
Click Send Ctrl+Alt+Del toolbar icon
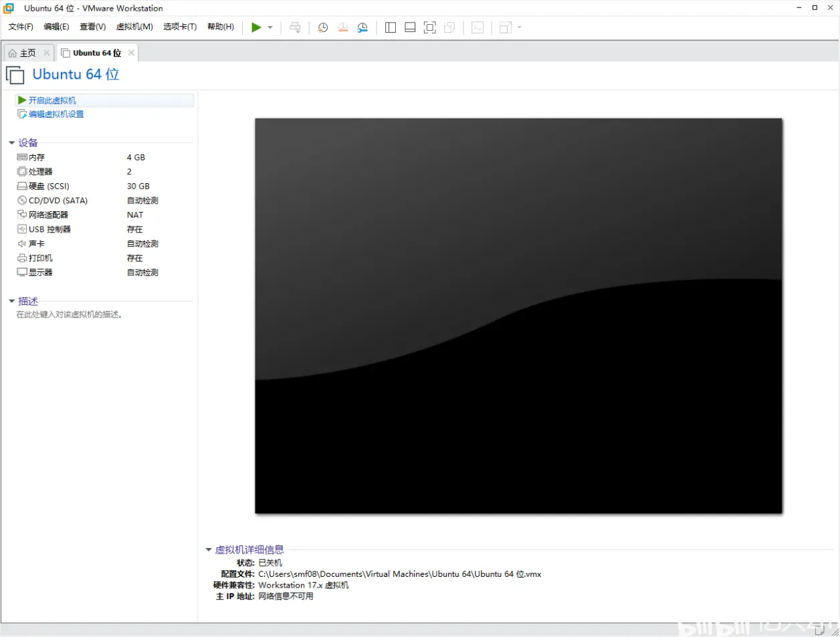click(x=295, y=27)
